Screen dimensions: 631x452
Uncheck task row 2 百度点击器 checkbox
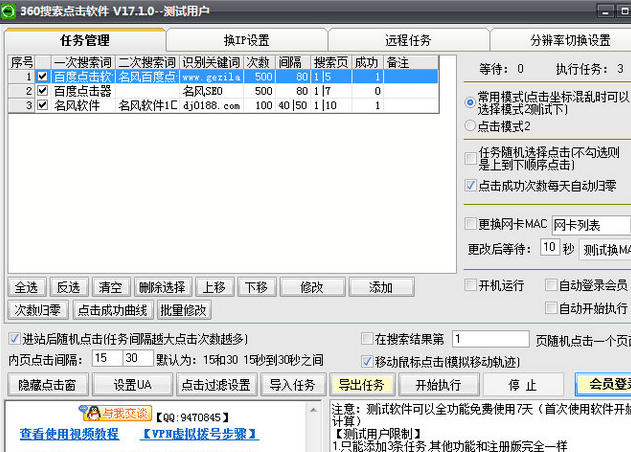pyautogui.click(x=42, y=91)
